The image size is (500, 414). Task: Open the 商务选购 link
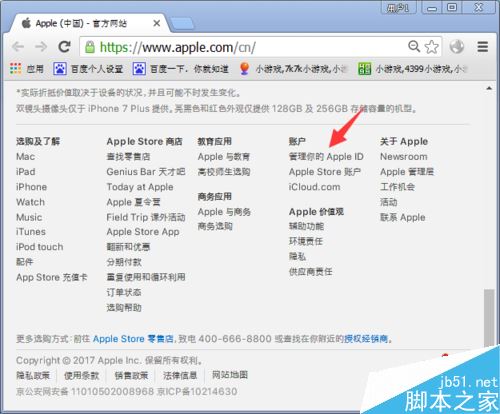[x=215, y=226]
